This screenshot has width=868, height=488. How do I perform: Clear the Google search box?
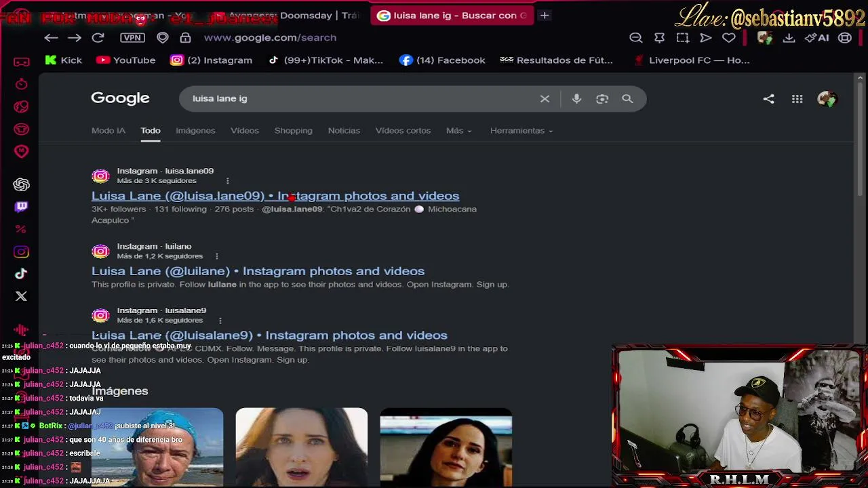tap(545, 99)
